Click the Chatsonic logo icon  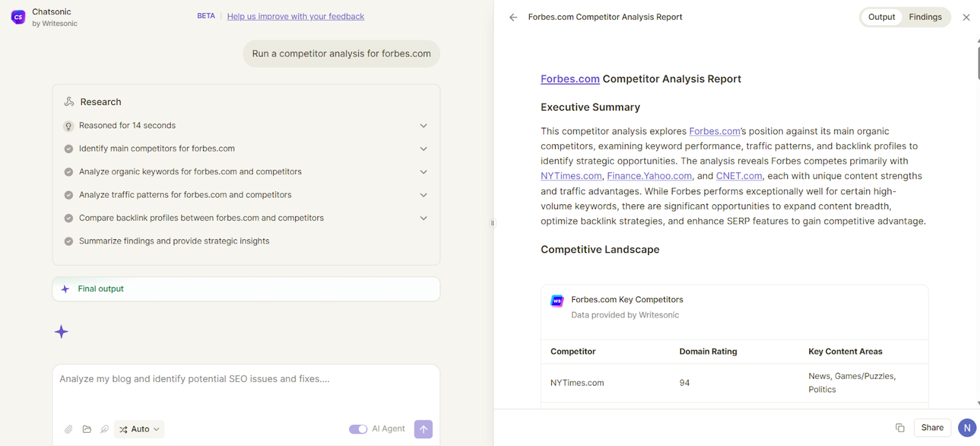tap(18, 17)
